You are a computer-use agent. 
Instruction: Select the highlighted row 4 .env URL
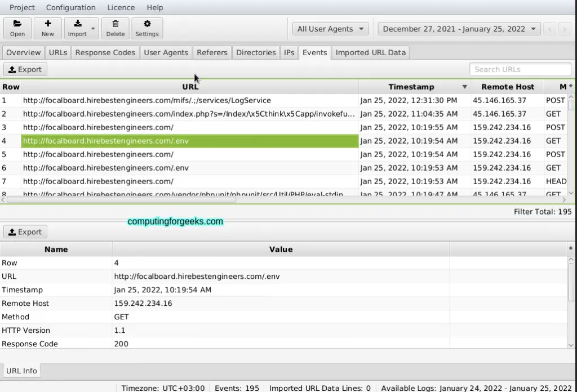[190, 141]
